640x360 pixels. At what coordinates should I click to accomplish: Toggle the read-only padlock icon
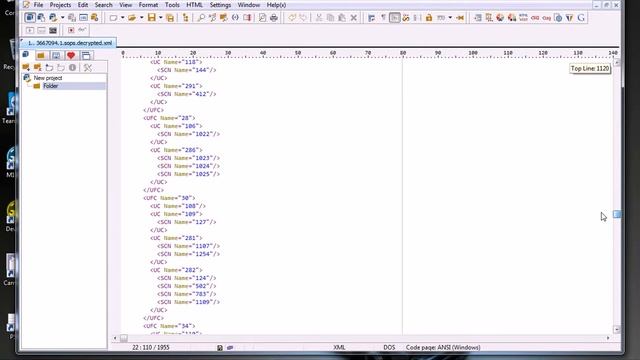point(429,18)
